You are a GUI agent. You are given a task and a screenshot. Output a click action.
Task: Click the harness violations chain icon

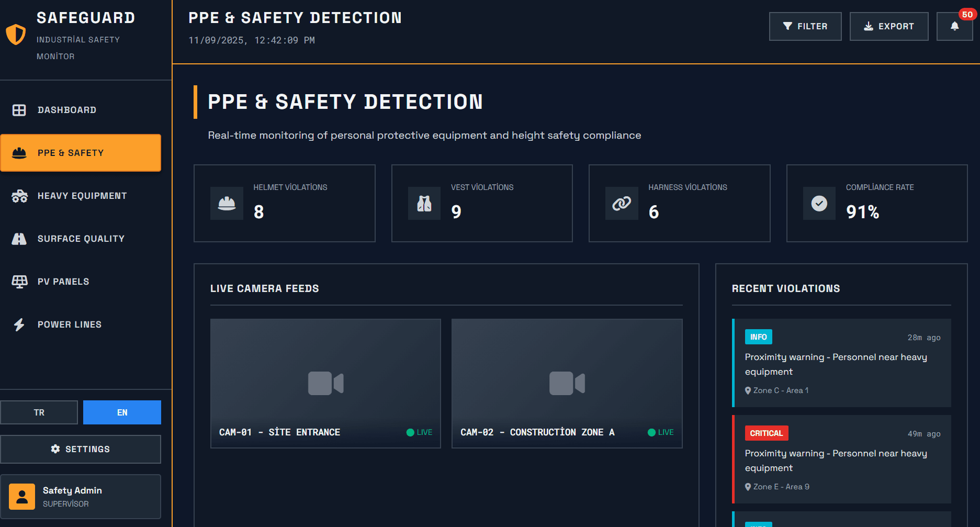tap(622, 203)
